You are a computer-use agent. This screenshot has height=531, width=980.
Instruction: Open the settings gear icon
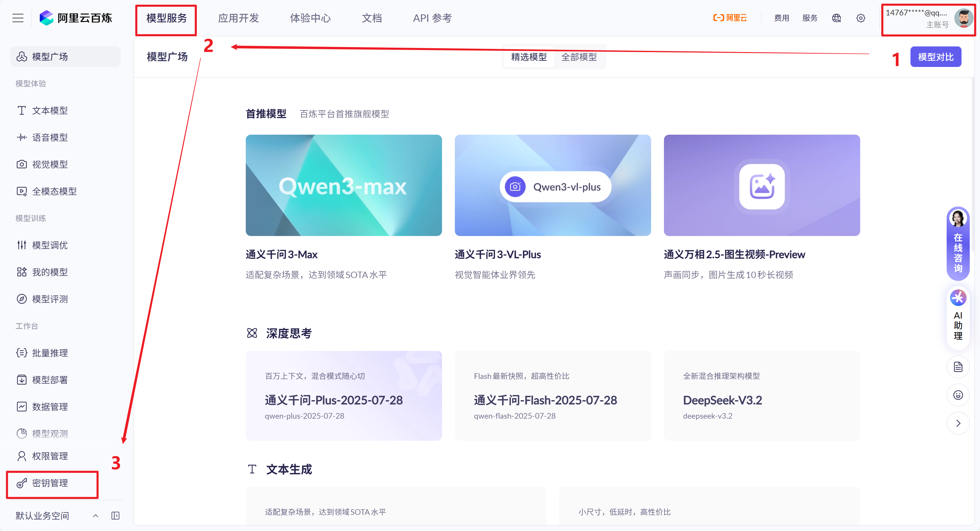tap(860, 18)
